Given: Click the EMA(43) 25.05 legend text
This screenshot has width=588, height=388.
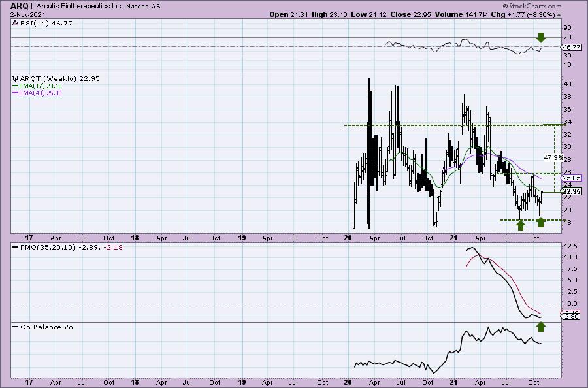Looking at the screenshot, I should pyautogui.click(x=41, y=93).
